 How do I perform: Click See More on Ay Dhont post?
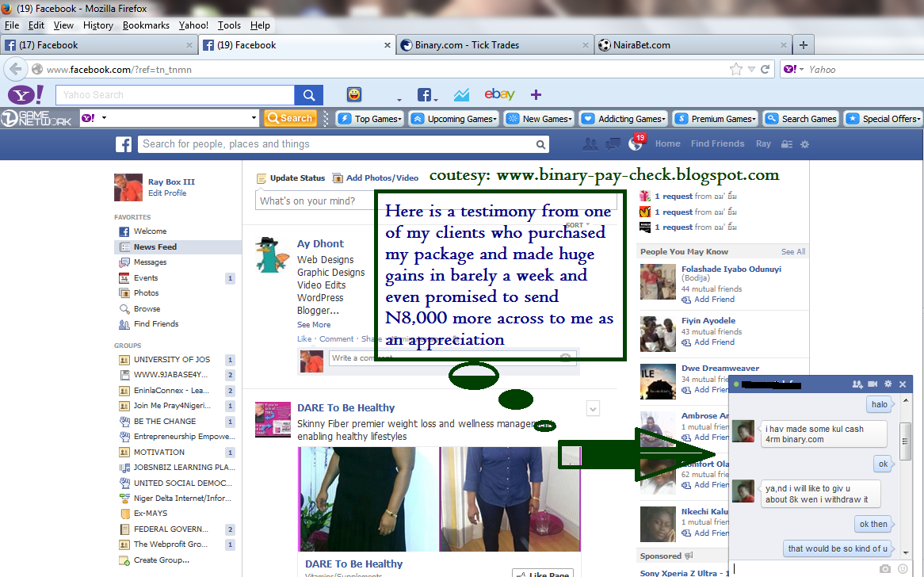click(314, 325)
